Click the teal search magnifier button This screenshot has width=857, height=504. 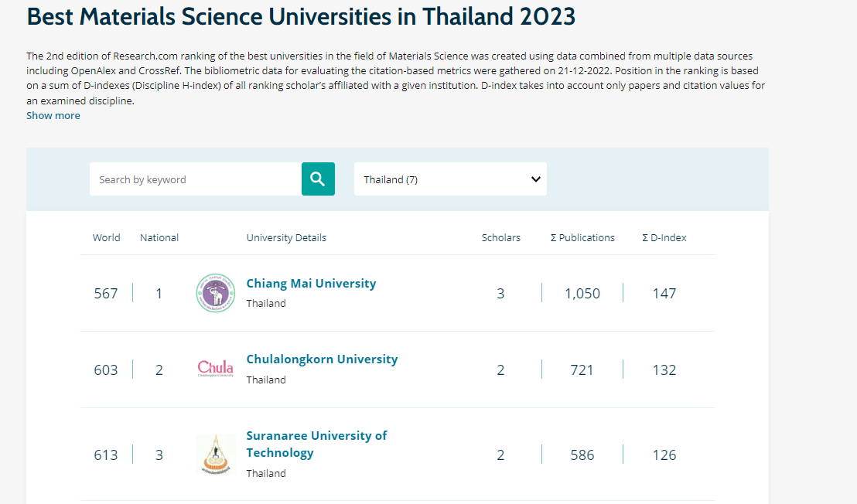pyautogui.click(x=318, y=179)
